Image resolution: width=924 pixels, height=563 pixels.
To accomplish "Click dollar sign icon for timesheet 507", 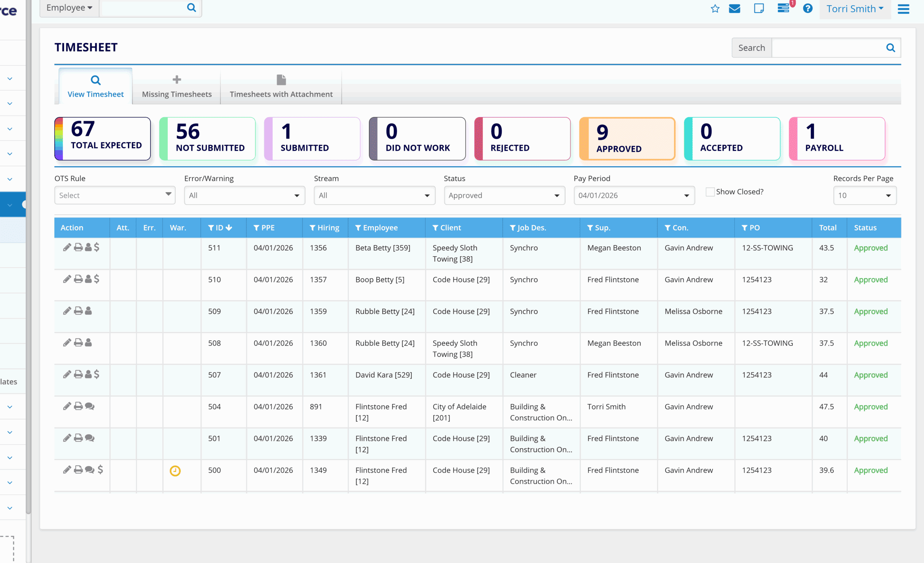I will point(97,374).
